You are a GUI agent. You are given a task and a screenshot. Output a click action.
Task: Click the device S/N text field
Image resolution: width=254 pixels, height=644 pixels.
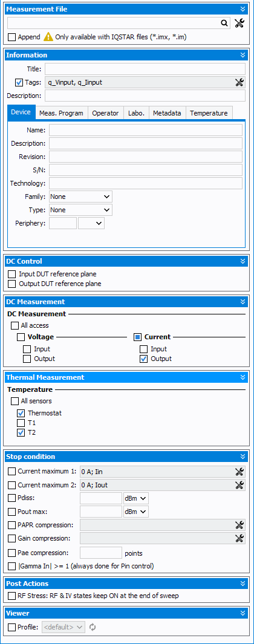point(146,170)
